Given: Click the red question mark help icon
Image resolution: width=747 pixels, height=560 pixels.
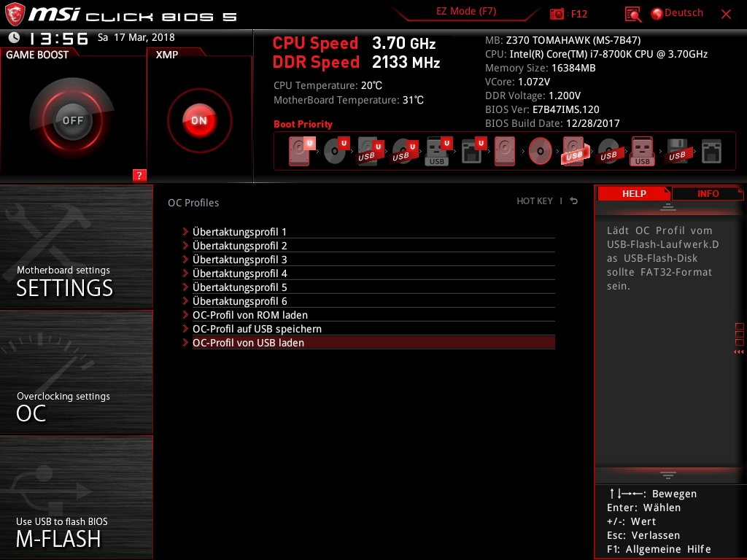Looking at the screenshot, I should (x=139, y=175).
